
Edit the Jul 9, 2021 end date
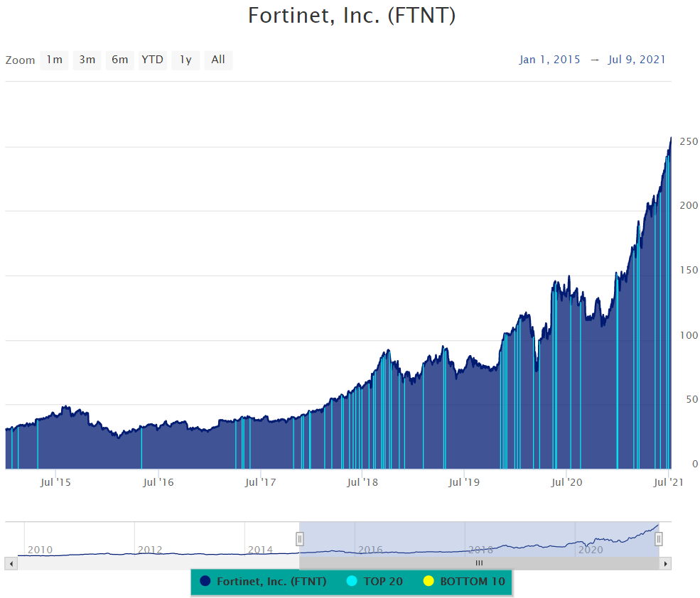point(637,60)
